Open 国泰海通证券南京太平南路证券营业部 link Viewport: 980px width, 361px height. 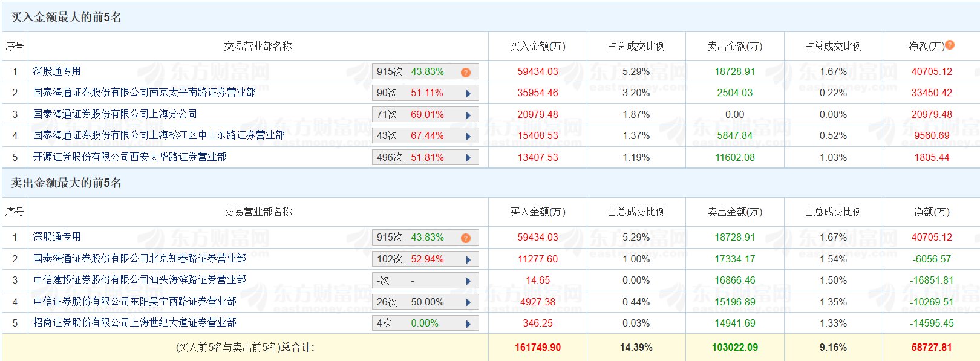point(145,92)
